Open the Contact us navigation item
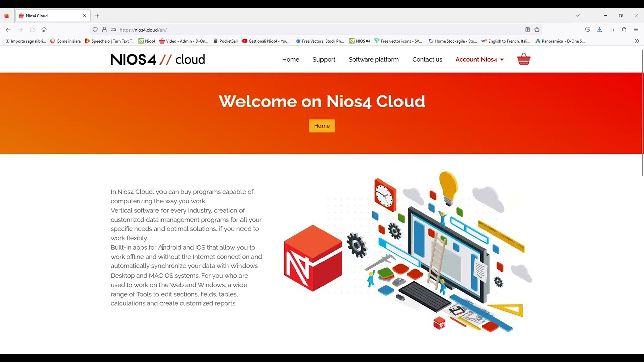 pyautogui.click(x=427, y=59)
